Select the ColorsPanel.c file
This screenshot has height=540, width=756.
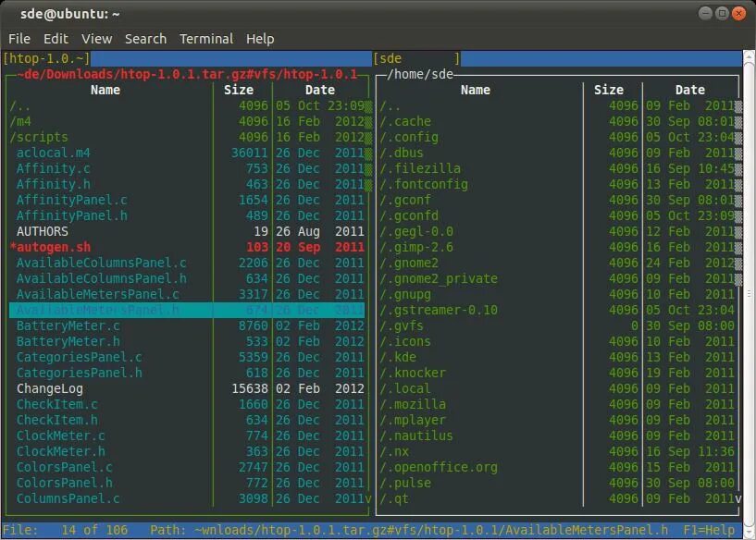click(187, 468)
